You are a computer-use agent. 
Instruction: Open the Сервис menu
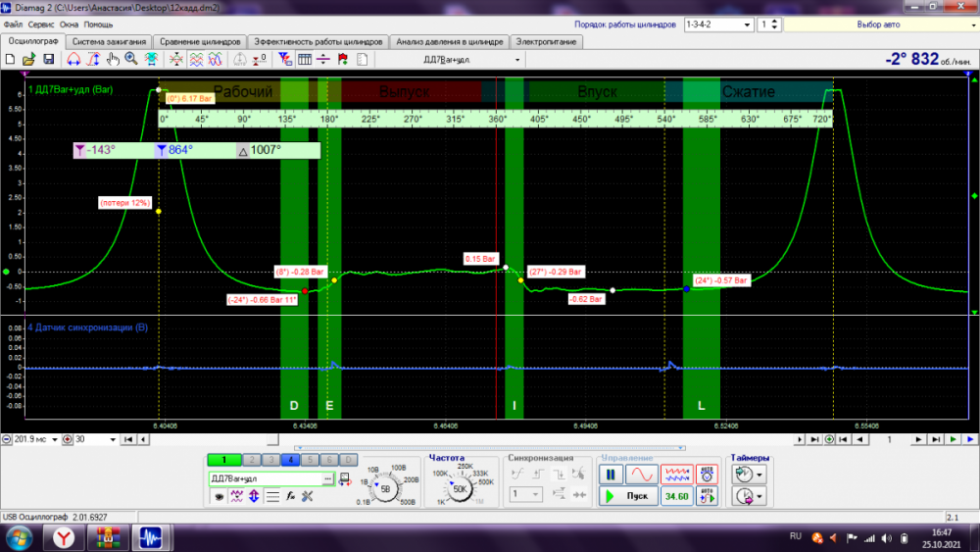click(x=41, y=24)
